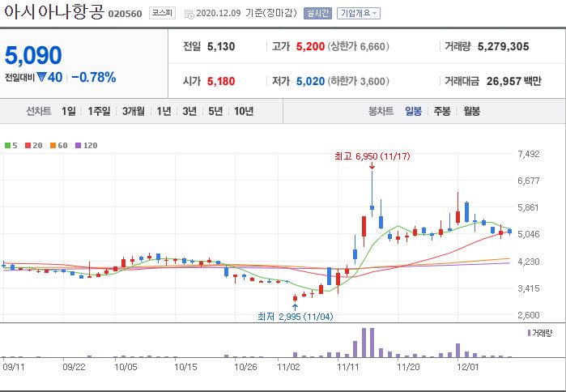Click the purple 120-day moving average legend

(86, 146)
